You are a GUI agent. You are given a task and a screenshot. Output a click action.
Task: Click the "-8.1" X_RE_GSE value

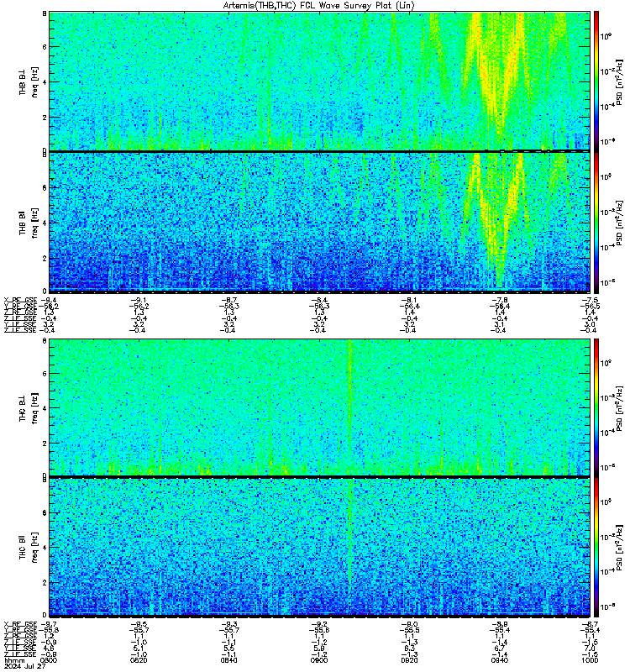point(409,300)
